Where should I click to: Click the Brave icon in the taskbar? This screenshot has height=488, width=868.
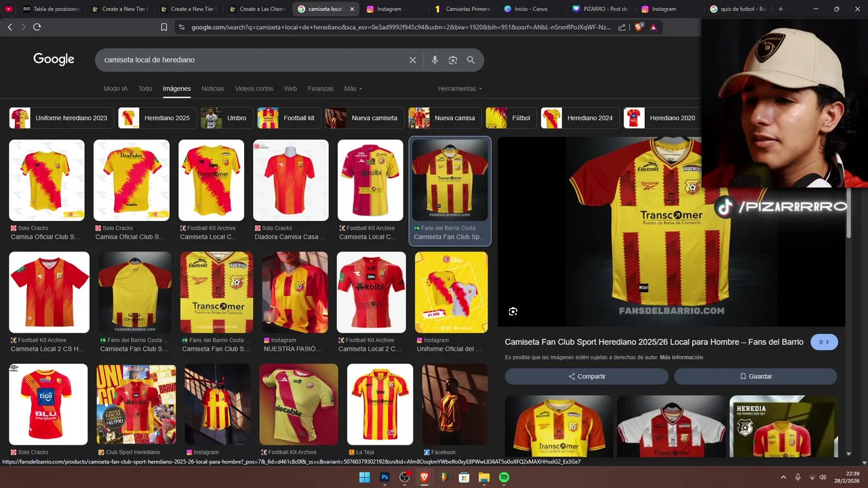click(424, 477)
